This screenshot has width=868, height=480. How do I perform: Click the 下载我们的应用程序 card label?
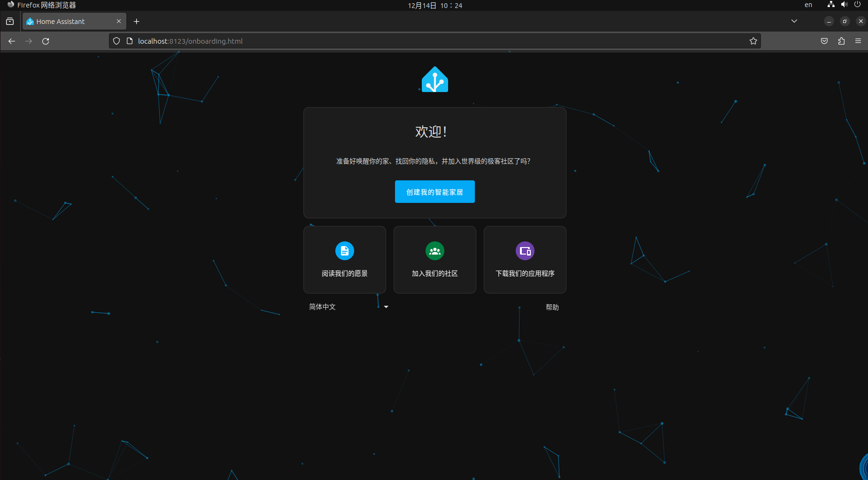525,273
